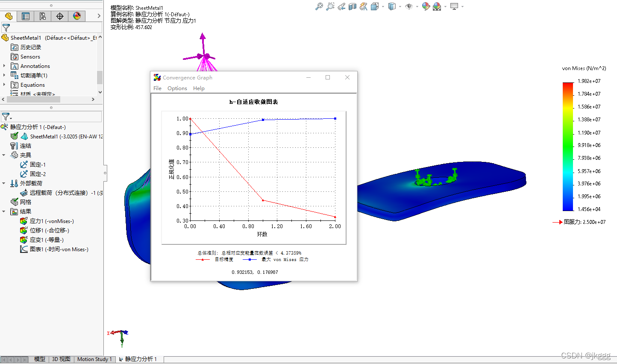Open the Apply Scene dropdown arrow

click(x=445, y=6)
